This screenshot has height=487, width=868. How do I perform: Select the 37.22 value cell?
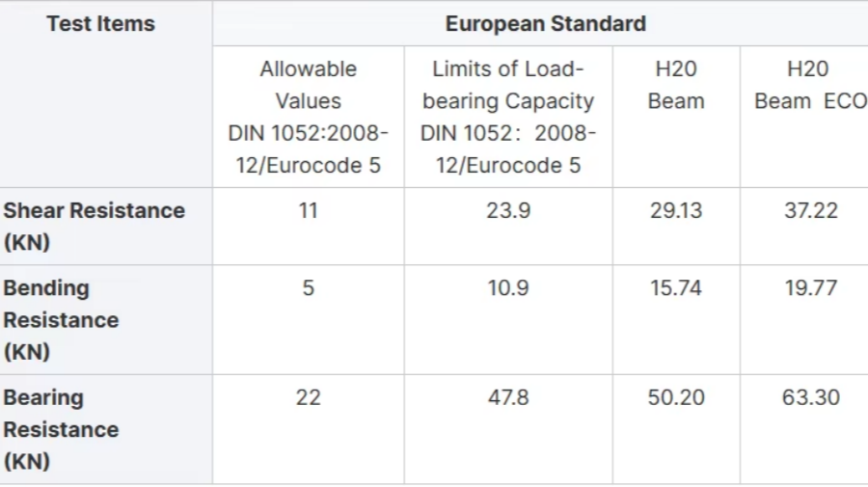coord(810,210)
